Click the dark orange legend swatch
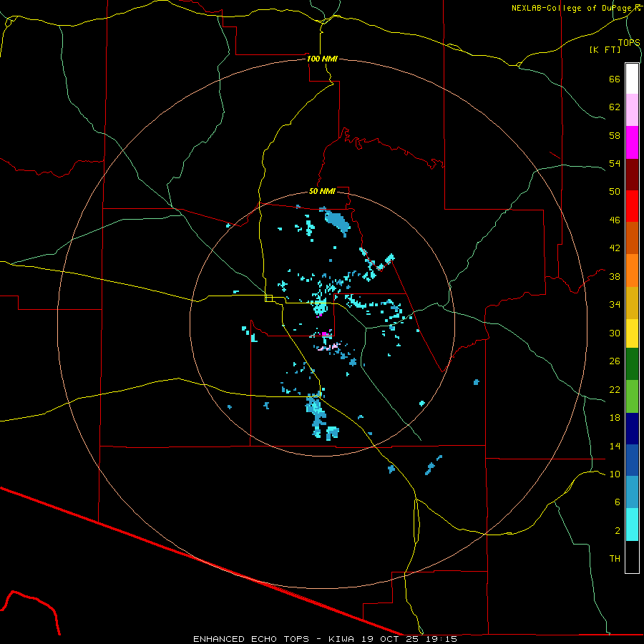 [632, 238]
